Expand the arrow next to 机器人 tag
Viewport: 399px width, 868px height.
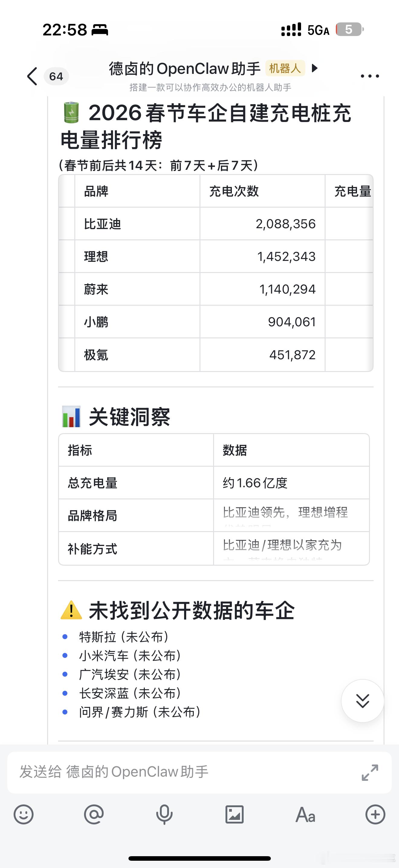[315, 68]
